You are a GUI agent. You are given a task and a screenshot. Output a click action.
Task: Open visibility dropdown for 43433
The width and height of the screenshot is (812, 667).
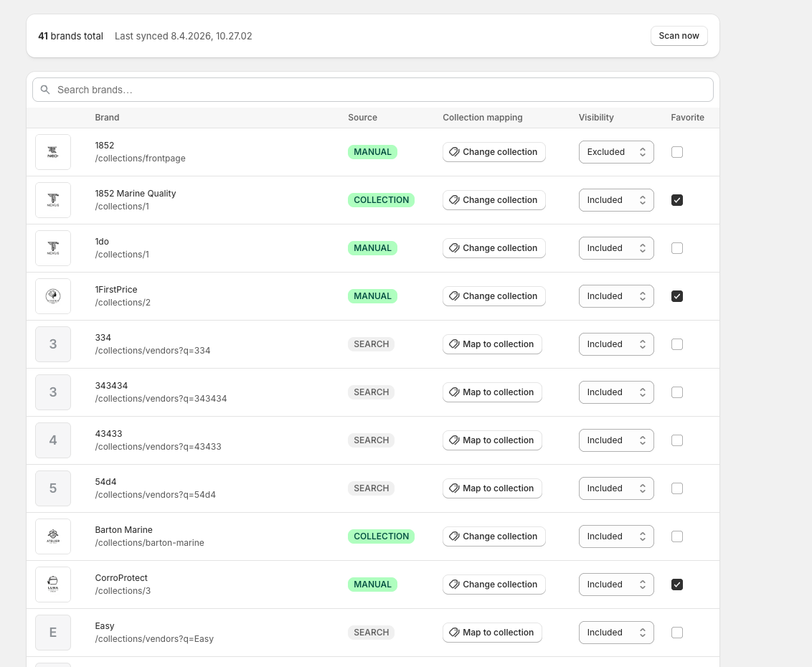click(x=616, y=440)
